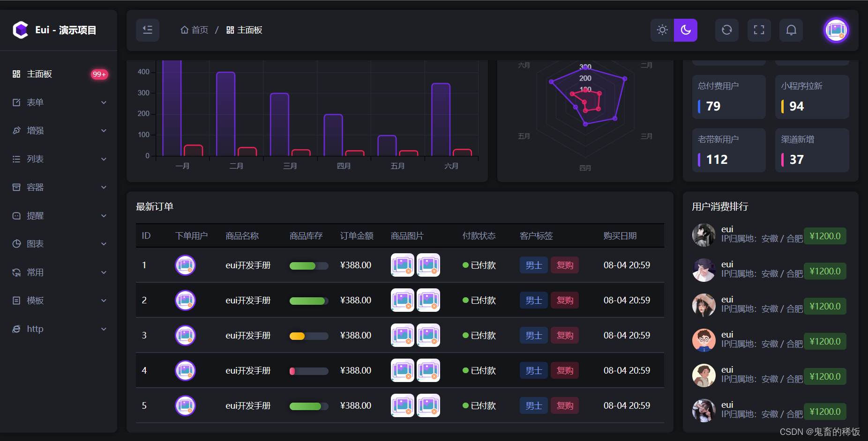Click the 99+ badge on 主面板
The height and width of the screenshot is (441, 868).
click(99, 74)
